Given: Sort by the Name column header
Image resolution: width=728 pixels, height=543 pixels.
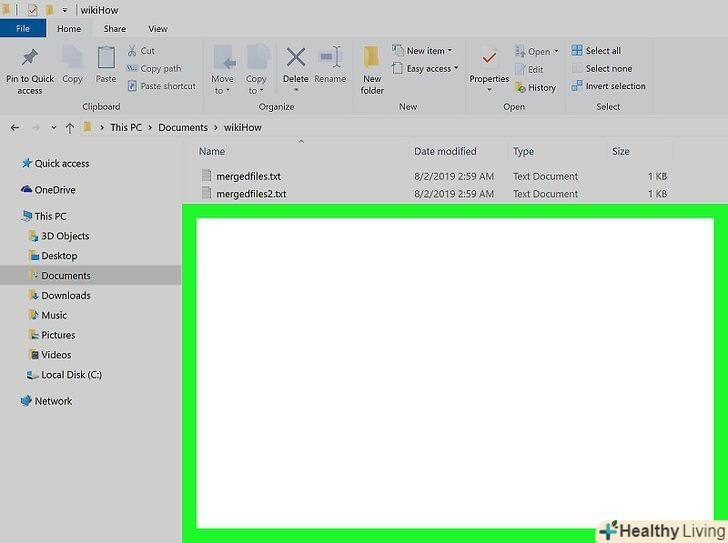Looking at the screenshot, I should click(212, 151).
